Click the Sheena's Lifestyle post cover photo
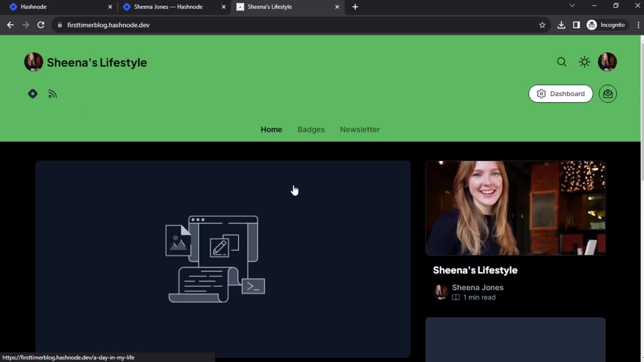The width and height of the screenshot is (644, 362). (515, 208)
